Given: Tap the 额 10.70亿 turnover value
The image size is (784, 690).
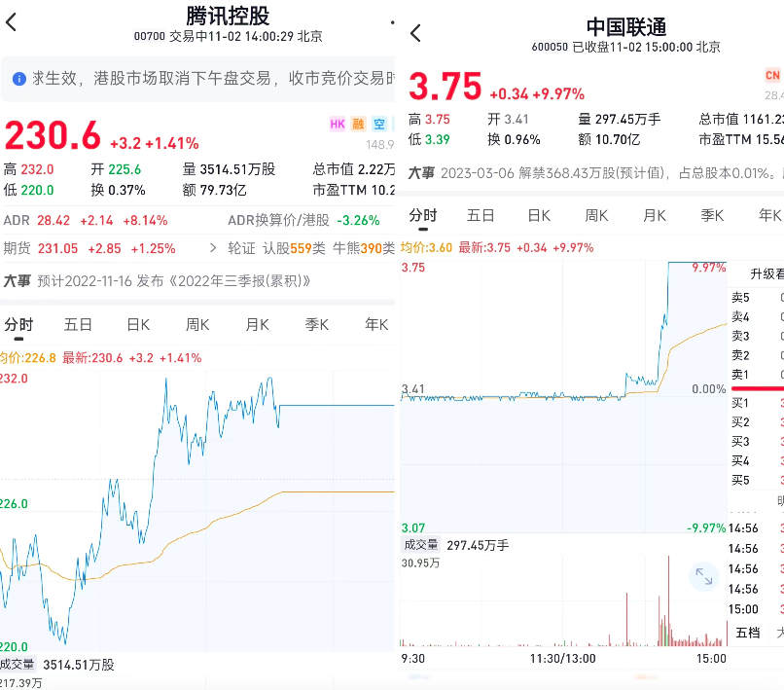Looking at the screenshot, I should (x=609, y=139).
